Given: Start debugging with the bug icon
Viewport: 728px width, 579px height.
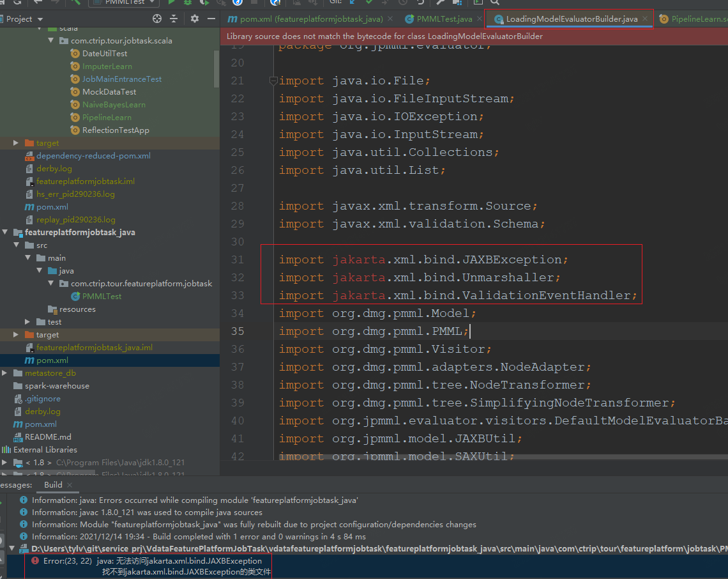Looking at the screenshot, I should 188,3.
